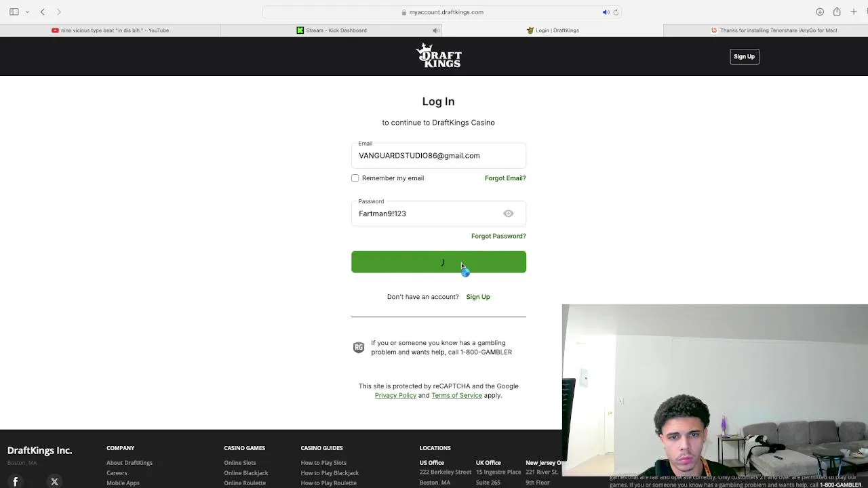Add a new tab with plus icon
This screenshot has width=868, height=488.
pyautogui.click(x=854, y=12)
